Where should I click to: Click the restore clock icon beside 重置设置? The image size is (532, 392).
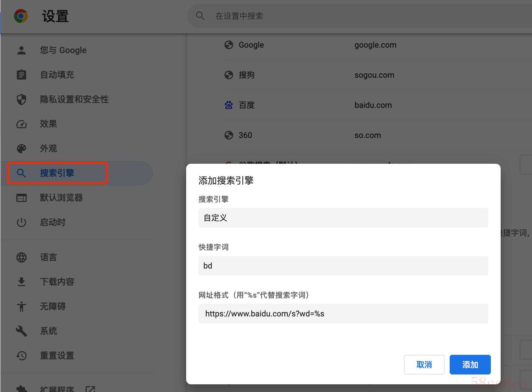tap(22, 356)
